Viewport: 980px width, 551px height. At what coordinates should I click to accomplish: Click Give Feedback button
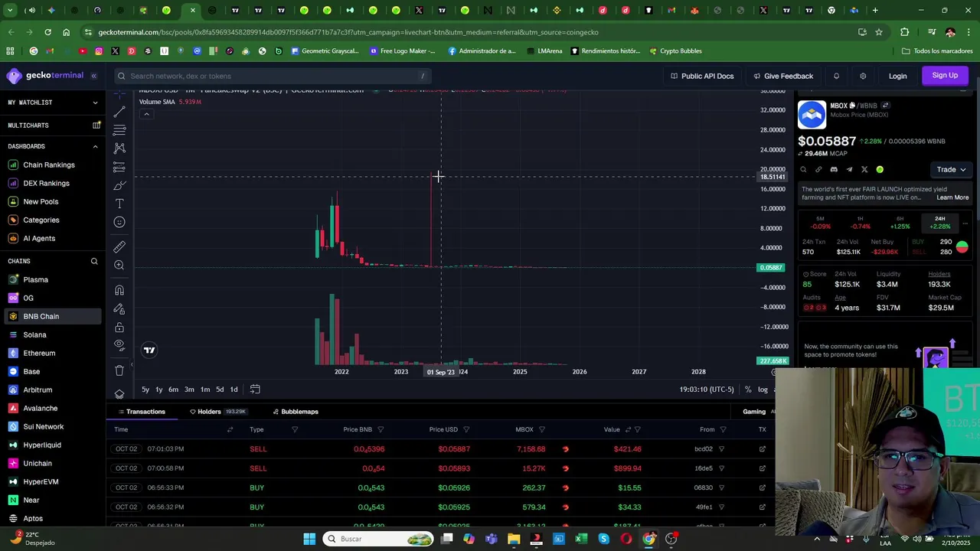tap(783, 76)
